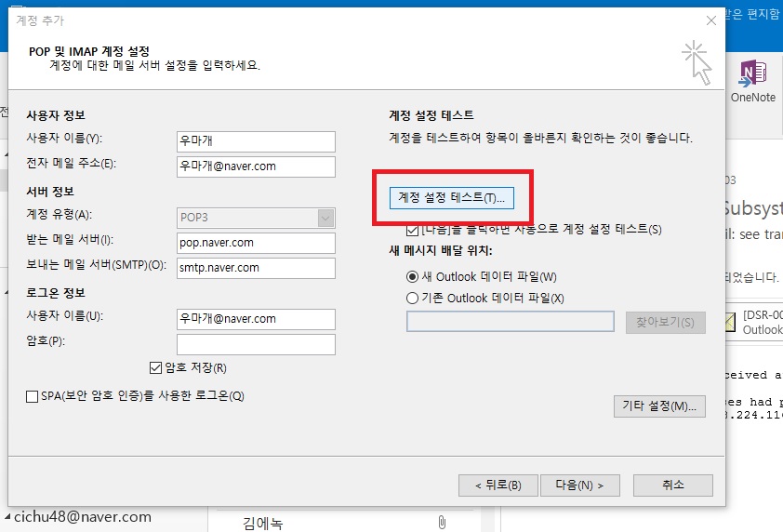Close the 계정 추가 dialog

711,20
